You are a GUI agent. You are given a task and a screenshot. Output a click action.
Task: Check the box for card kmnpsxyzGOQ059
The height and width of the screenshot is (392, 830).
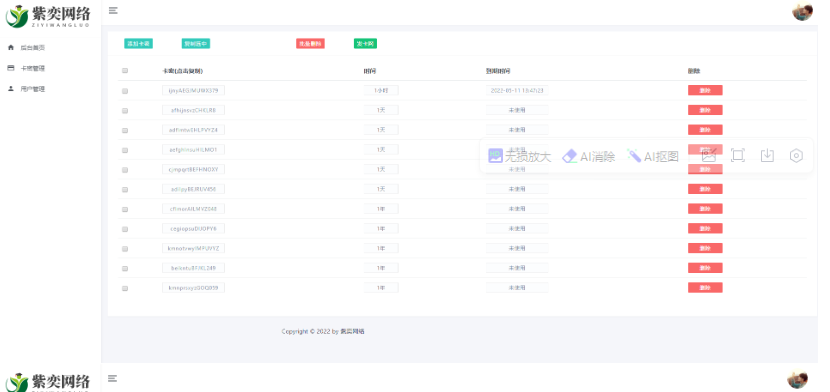[x=125, y=289]
